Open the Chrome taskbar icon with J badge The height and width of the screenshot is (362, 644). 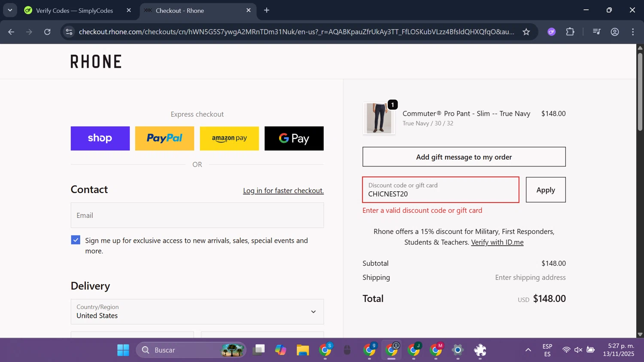[x=414, y=350]
